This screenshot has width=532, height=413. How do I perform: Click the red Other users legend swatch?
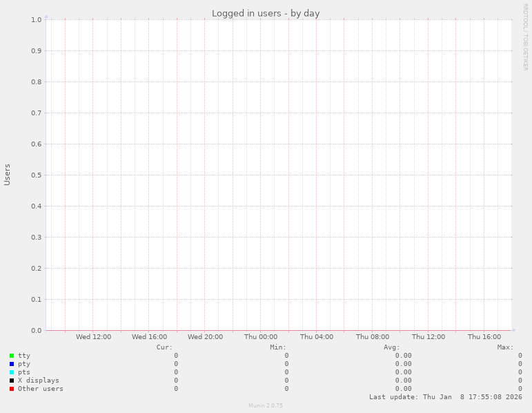click(x=12, y=389)
